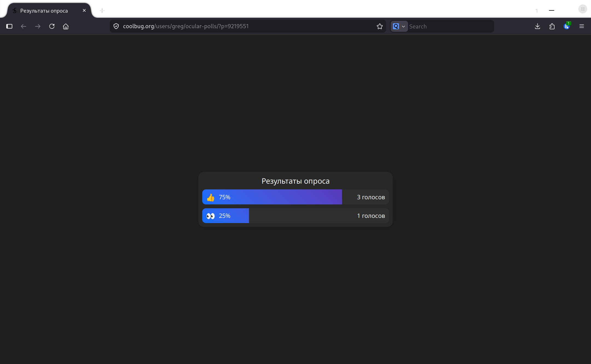The height and width of the screenshot is (364, 591).
Task: Close the Результаты опроса tab
Action: [x=84, y=10]
